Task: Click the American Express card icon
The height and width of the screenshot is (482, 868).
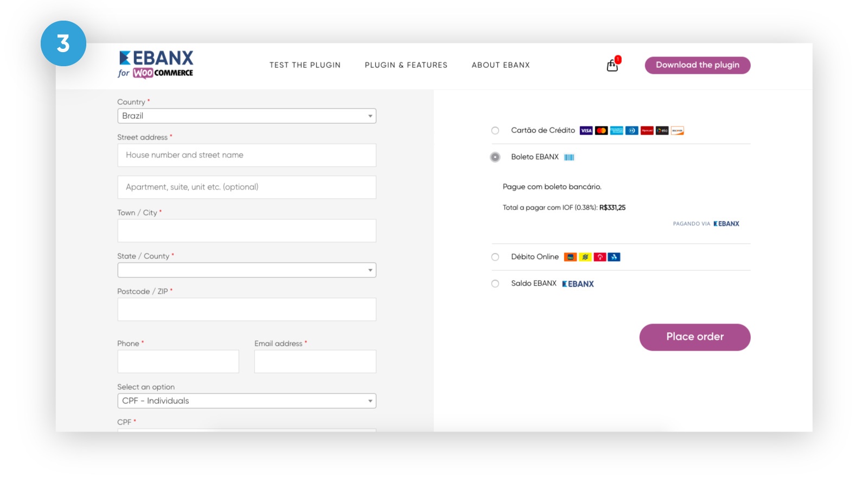Action: (616, 130)
